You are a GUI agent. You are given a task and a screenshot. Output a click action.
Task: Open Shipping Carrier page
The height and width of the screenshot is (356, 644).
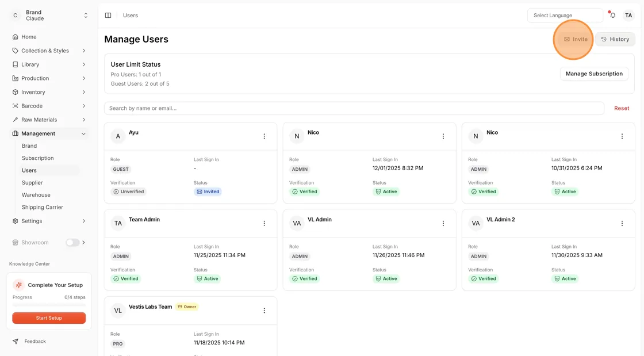click(43, 208)
